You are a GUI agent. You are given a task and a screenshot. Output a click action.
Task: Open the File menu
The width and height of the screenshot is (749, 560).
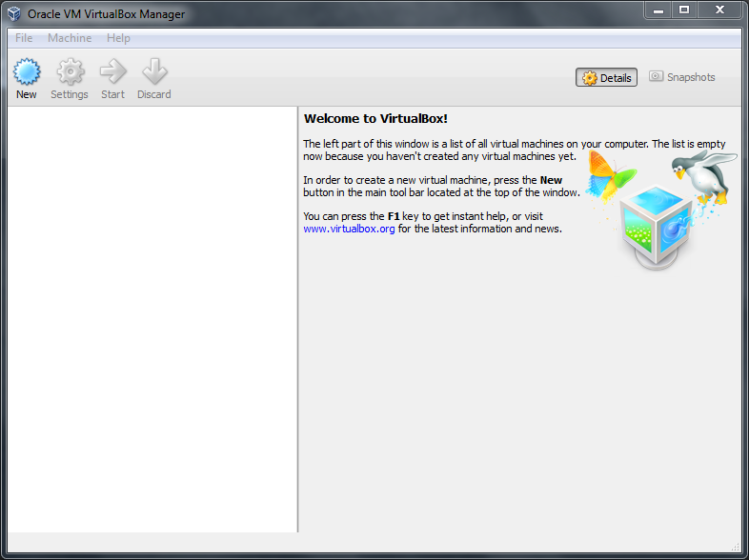[x=24, y=38]
